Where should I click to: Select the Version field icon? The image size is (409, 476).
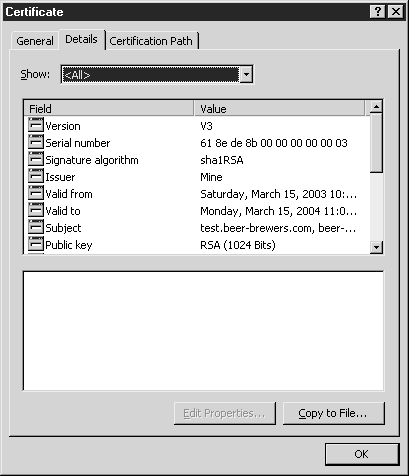[36, 125]
